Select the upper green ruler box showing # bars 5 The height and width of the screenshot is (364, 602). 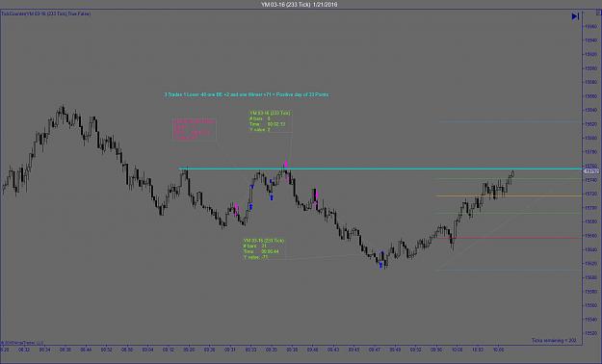[271, 121]
